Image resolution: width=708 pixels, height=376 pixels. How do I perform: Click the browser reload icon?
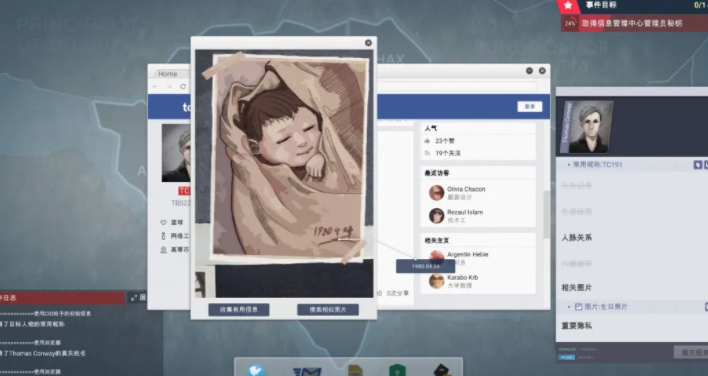(183, 86)
